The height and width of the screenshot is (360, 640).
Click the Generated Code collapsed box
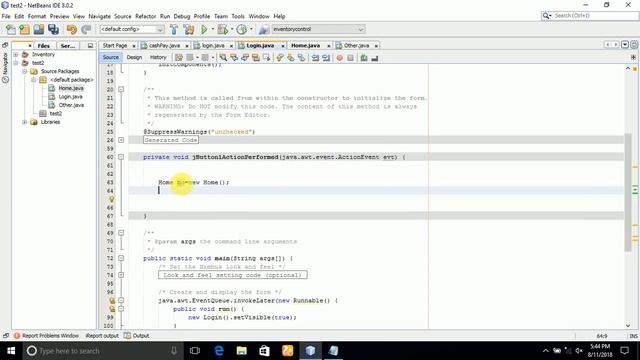tap(171, 140)
